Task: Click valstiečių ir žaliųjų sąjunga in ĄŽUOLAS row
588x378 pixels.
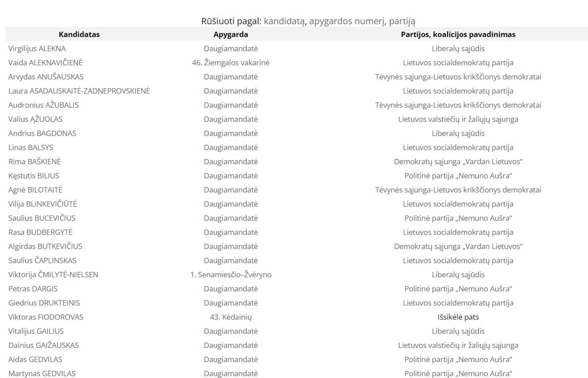Action: (458, 119)
